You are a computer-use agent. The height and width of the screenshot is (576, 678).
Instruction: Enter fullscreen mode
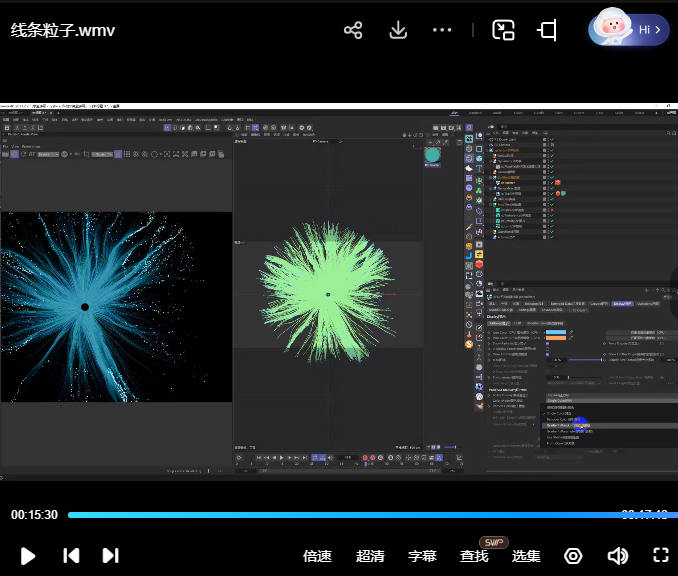coord(660,556)
